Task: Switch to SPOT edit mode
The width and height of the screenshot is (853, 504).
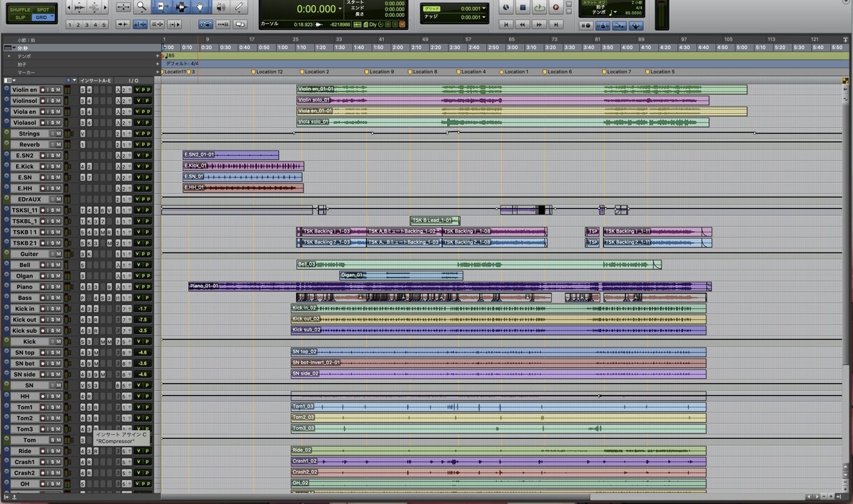Action: coord(43,10)
